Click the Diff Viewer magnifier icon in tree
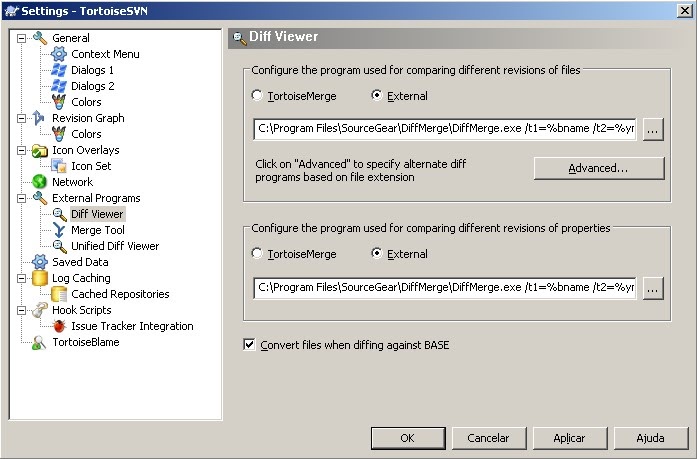 [59, 214]
